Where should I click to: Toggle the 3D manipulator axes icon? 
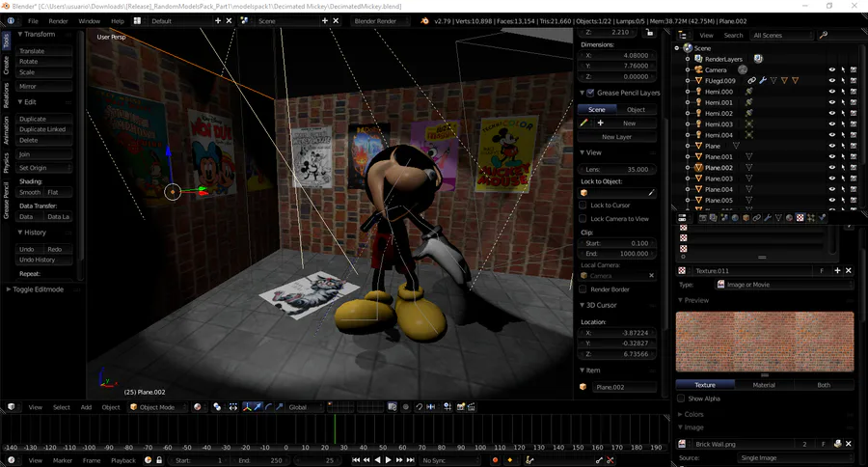[247, 406]
